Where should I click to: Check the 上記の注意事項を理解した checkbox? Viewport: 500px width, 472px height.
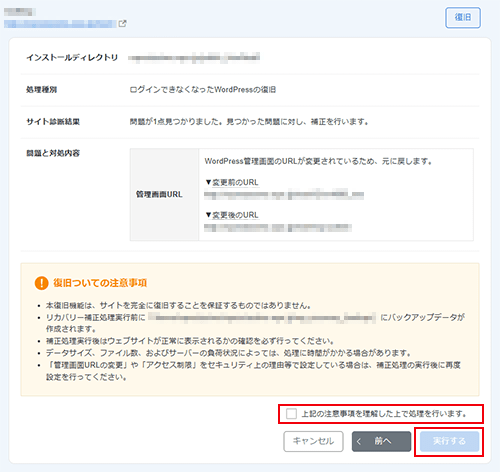click(291, 414)
